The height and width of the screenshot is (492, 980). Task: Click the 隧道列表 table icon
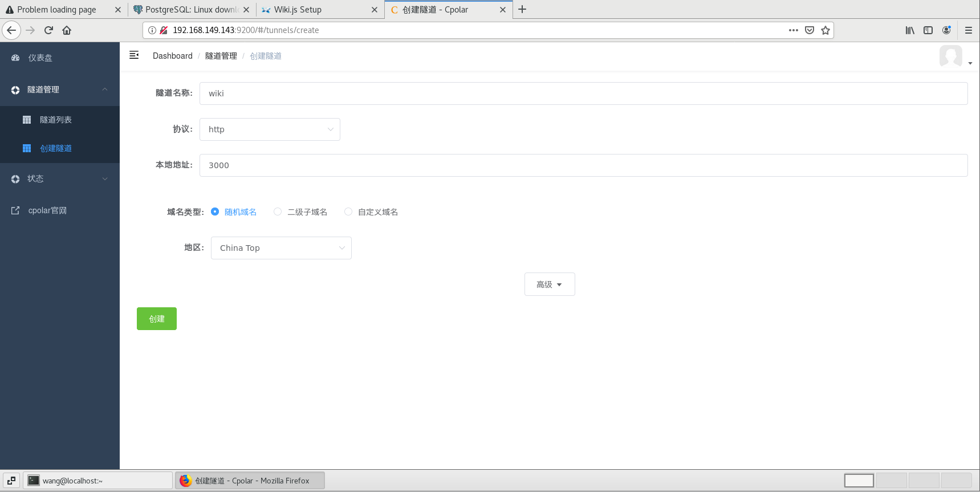[x=27, y=120]
